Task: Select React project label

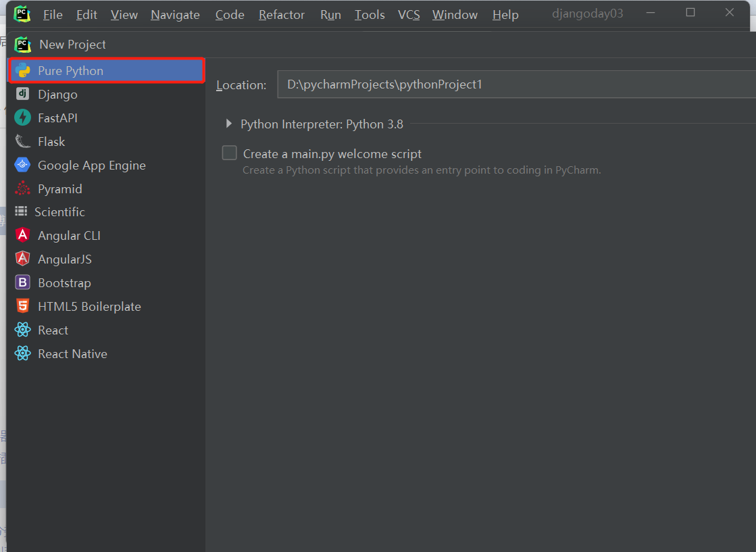Action: (x=53, y=330)
